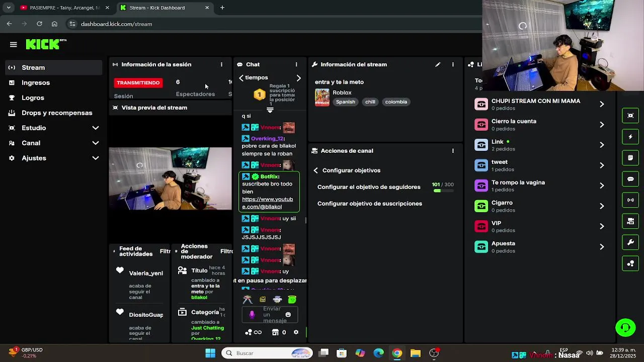Click the broadcast signal icon in right sidebar
Image resolution: width=644 pixels, height=362 pixels.
630,200
